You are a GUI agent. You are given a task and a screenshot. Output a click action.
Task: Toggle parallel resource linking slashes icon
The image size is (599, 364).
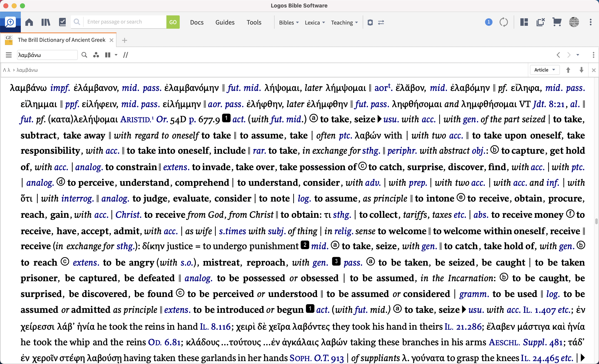coord(125,55)
